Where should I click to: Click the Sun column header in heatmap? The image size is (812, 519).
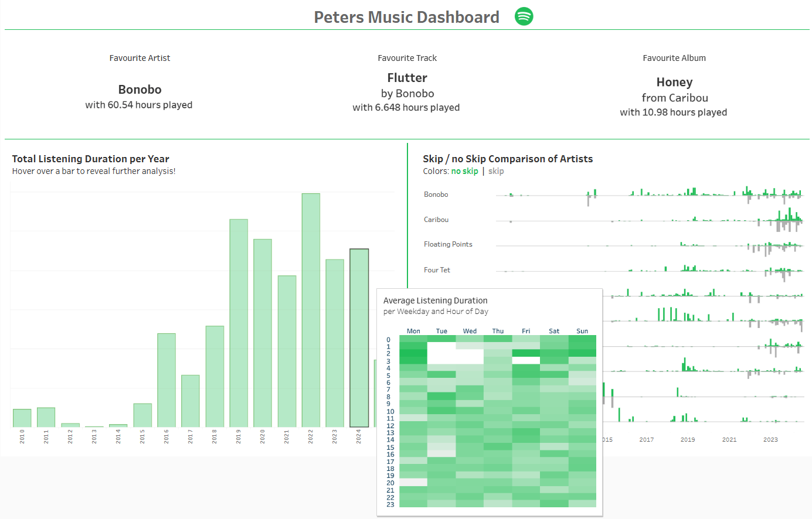582,331
